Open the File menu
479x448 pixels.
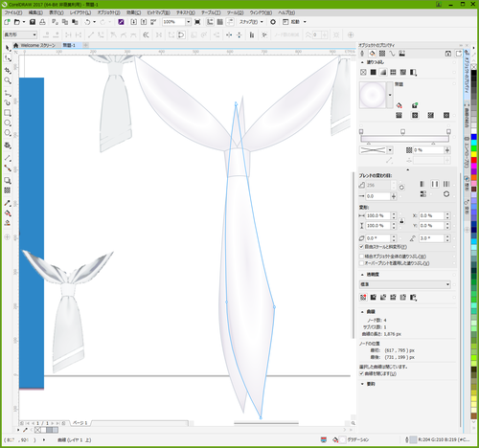[13, 12]
